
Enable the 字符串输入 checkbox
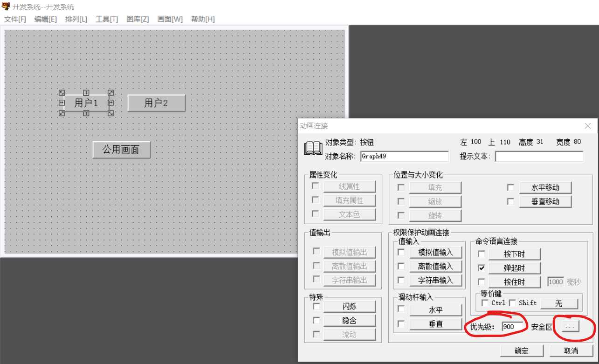401,280
